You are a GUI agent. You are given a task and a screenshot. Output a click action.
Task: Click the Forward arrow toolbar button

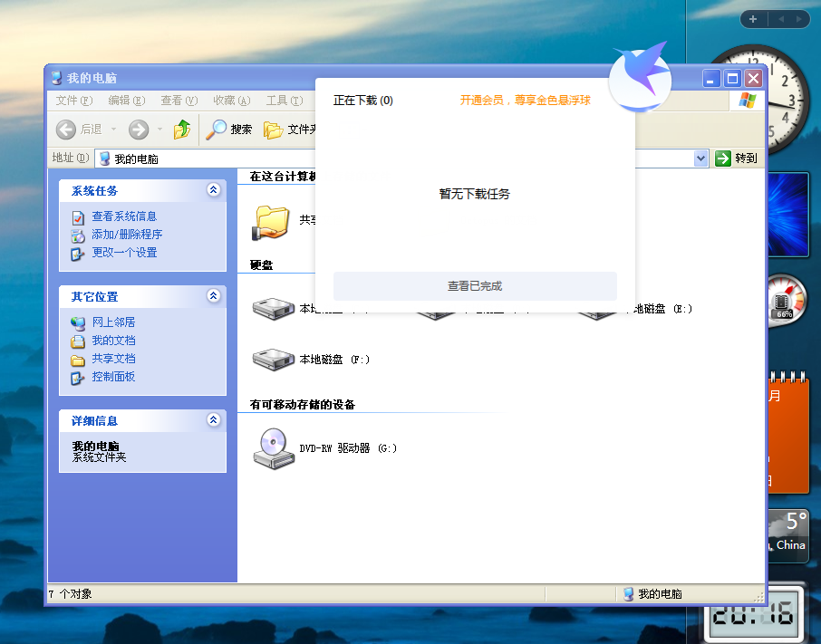139,130
